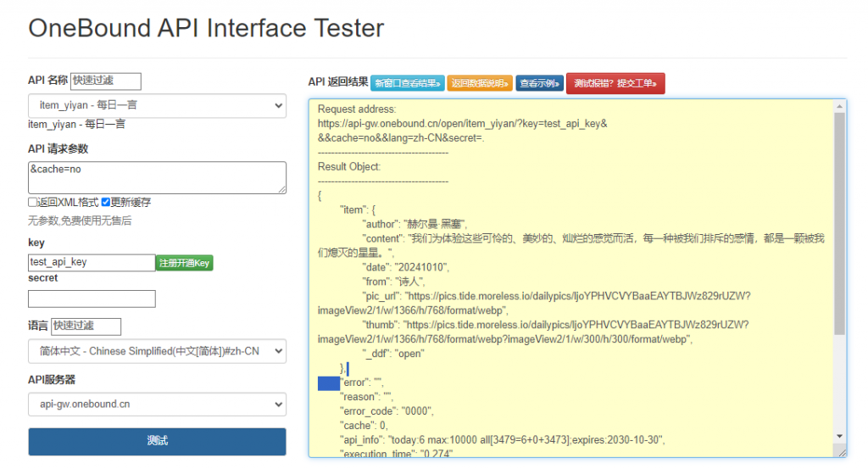Image resolution: width=868 pixels, height=469 pixels.
Task: Check the 返回XML格式 checkbox
Action: point(33,203)
